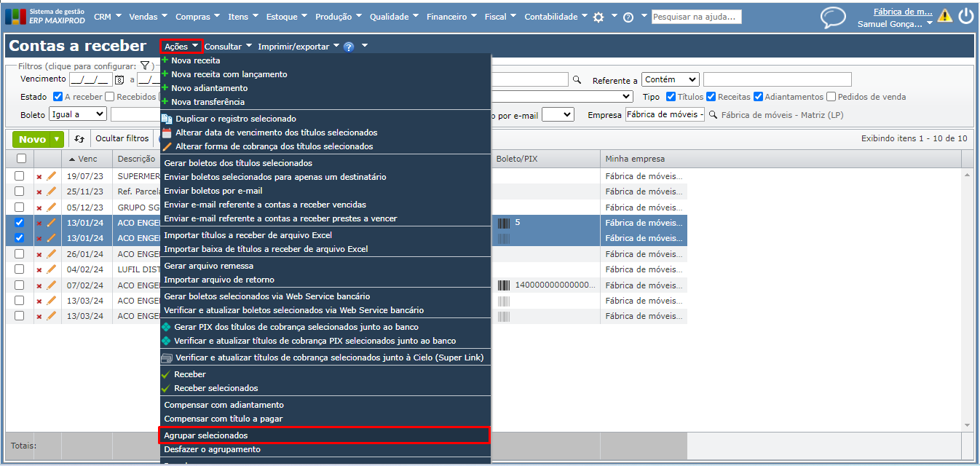This screenshot has width=980, height=466.
Task: Open the 'Contém' combo box
Action: click(671, 79)
